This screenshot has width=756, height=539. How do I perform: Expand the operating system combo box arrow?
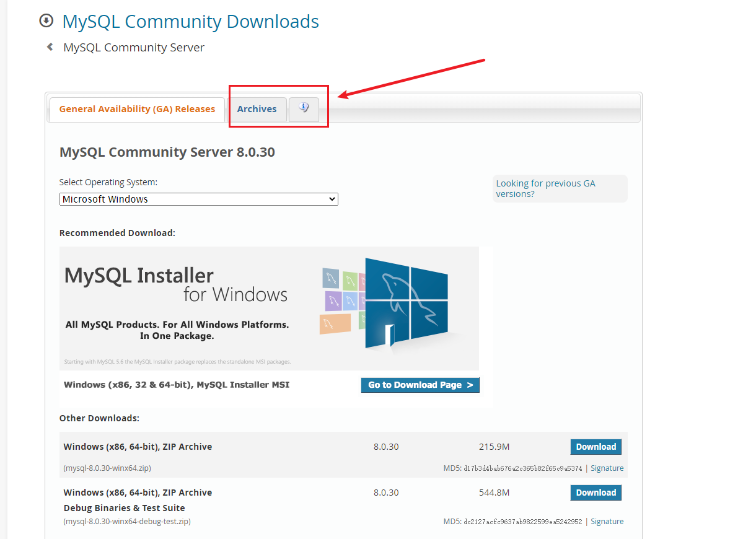click(x=332, y=199)
